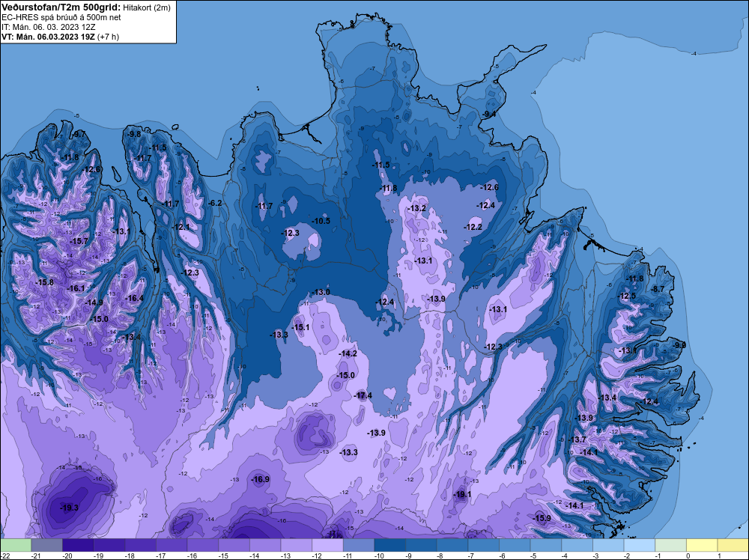Image resolution: width=749 pixels, height=560 pixels.
Task: Select the -17 legend color swatch
Action: pyautogui.click(x=172, y=545)
